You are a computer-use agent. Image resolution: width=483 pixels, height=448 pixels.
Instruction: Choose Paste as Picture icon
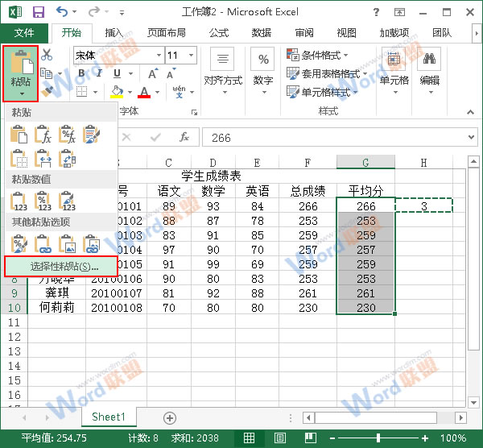click(x=67, y=244)
